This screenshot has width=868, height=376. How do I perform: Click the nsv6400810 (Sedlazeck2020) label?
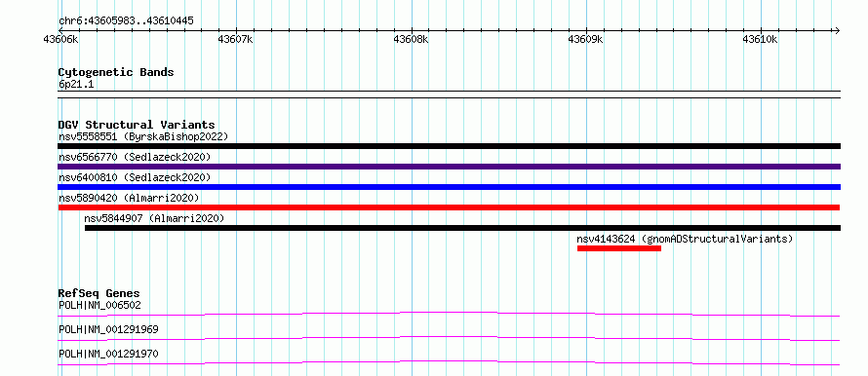pyautogui.click(x=135, y=177)
